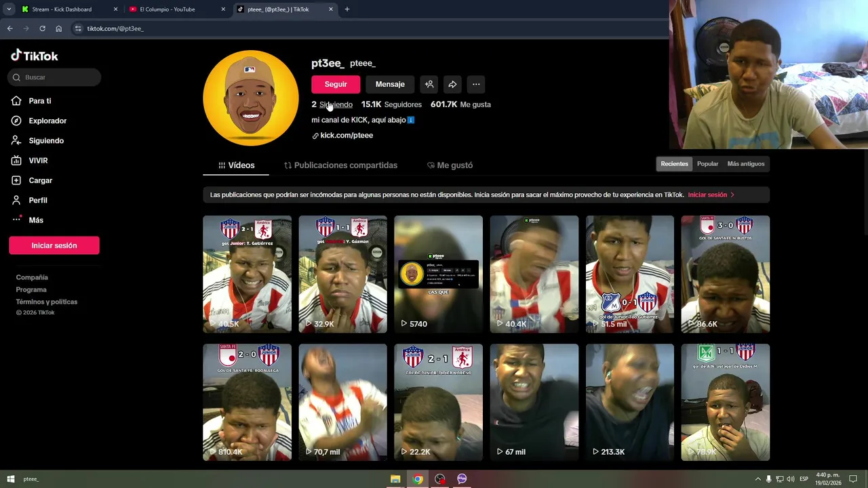
Task: Open the three-dot profile options menu
Action: [x=476, y=84]
